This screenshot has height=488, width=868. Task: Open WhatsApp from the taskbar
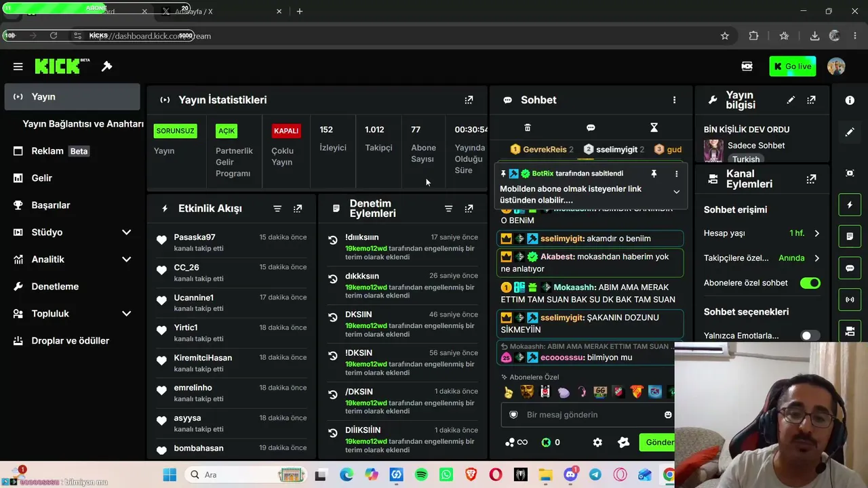[x=446, y=474]
